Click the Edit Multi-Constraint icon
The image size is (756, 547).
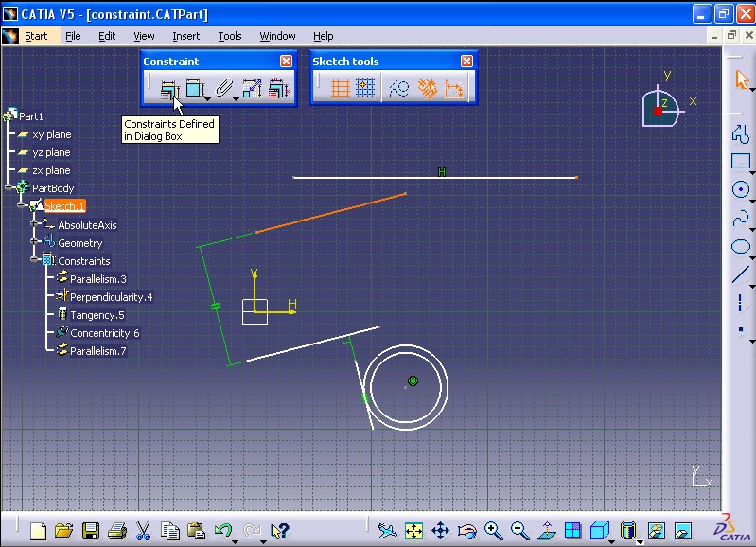point(279,88)
